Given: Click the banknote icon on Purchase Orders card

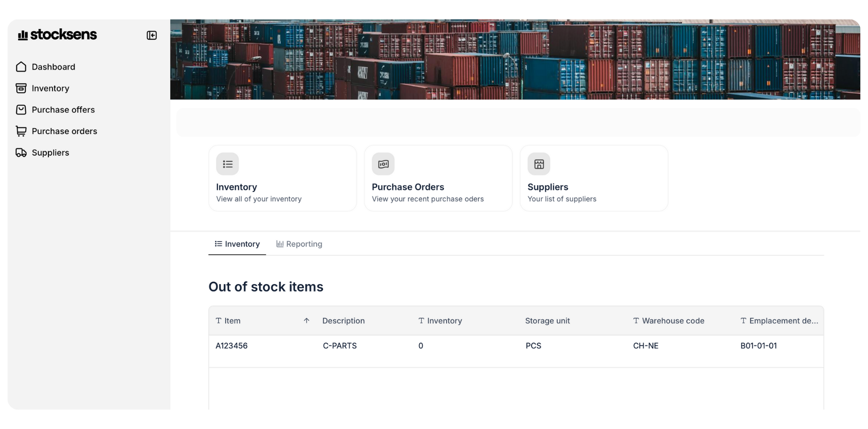Looking at the screenshot, I should (x=383, y=164).
